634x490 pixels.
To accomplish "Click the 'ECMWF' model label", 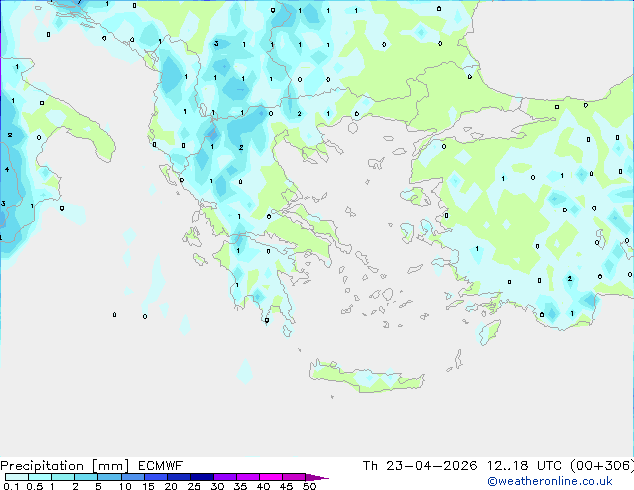I will 161,466.
